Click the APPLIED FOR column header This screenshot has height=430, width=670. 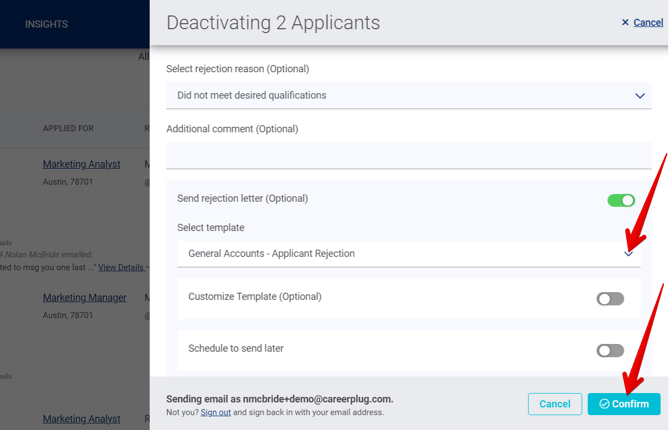(x=68, y=128)
